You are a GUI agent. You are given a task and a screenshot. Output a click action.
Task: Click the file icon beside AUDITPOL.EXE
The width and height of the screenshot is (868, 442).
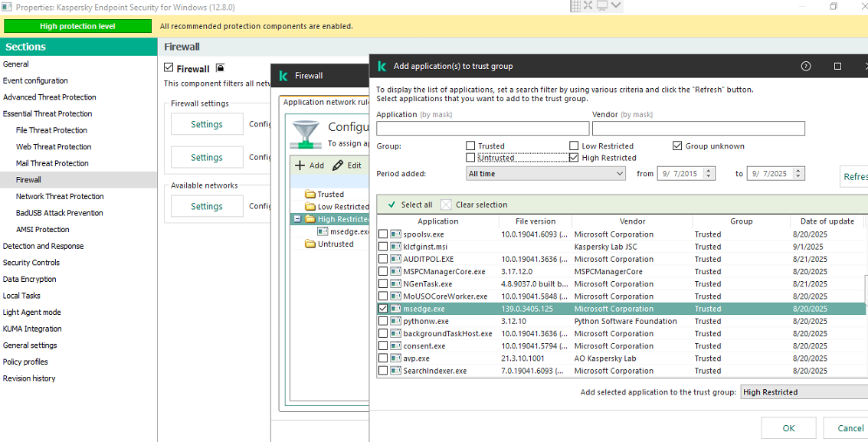395,260
